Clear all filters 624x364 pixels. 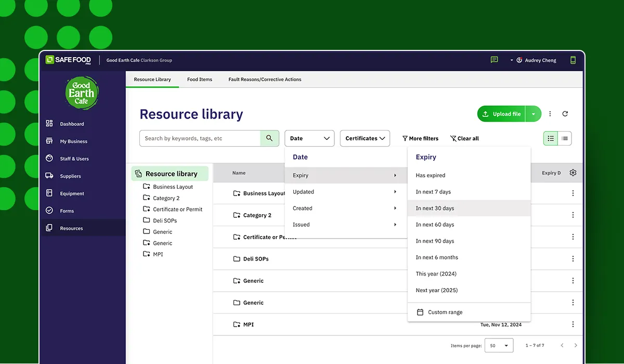tap(464, 138)
